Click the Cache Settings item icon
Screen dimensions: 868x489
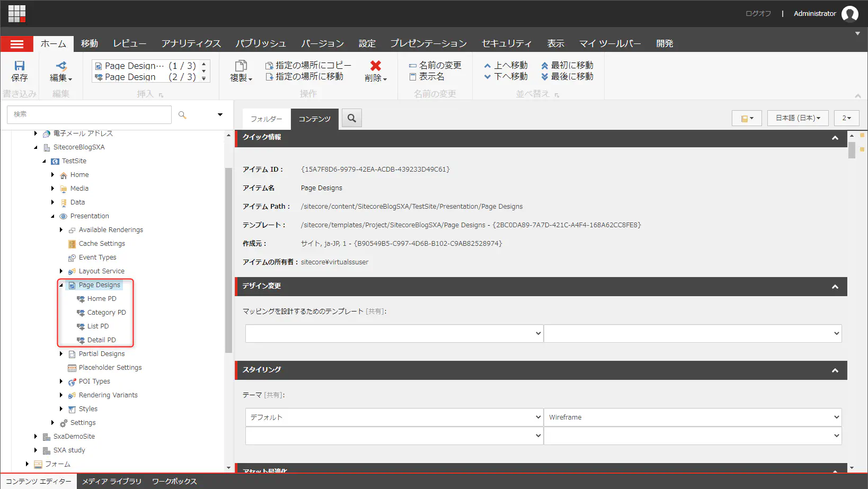[72, 244]
